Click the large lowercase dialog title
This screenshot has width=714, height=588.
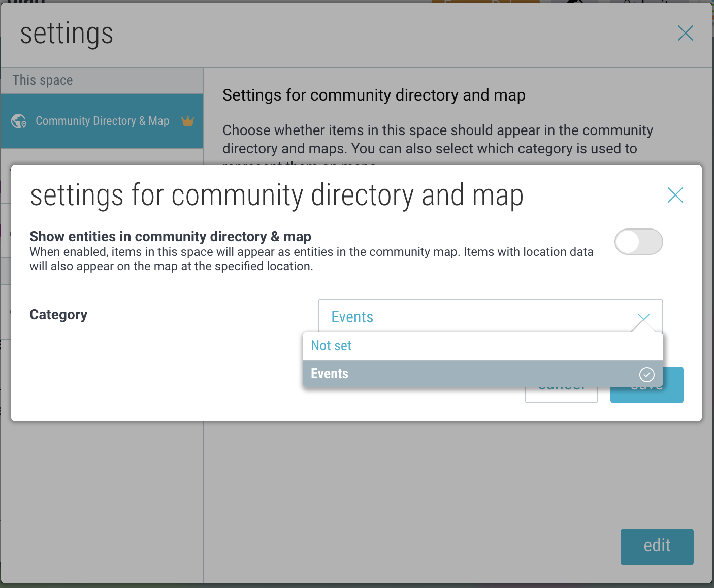(276, 196)
